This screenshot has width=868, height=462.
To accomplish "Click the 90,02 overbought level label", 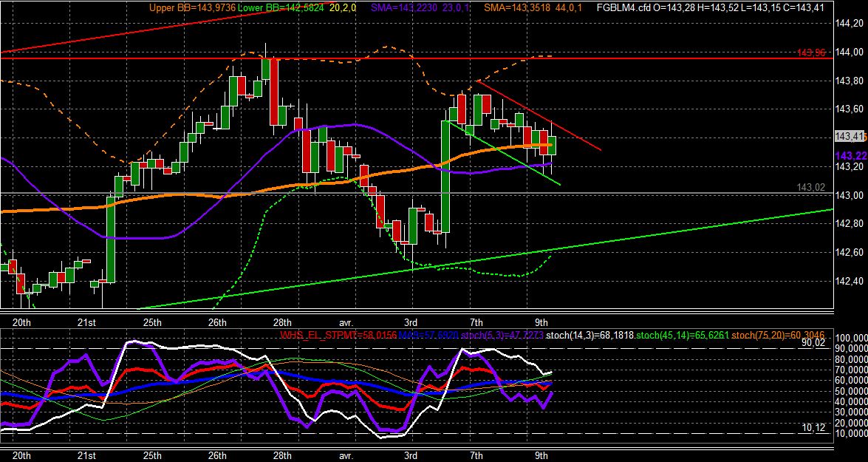I will point(814,343).
